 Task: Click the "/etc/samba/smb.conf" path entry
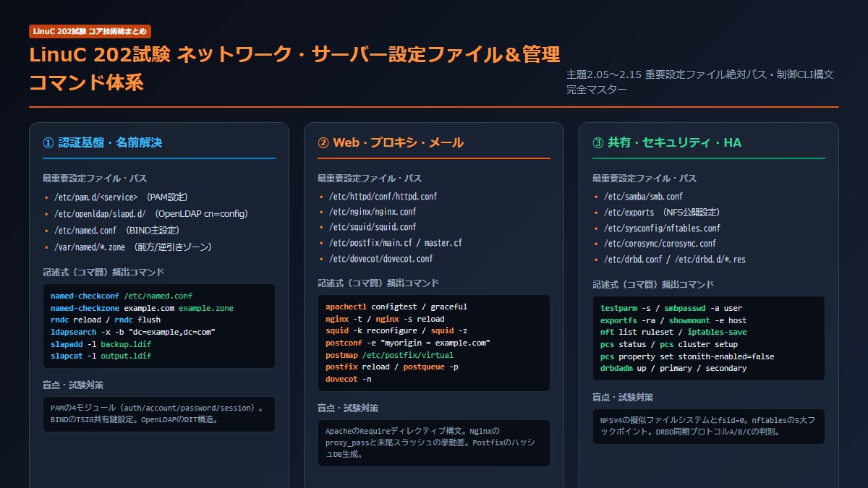click(x=642, y=197)
